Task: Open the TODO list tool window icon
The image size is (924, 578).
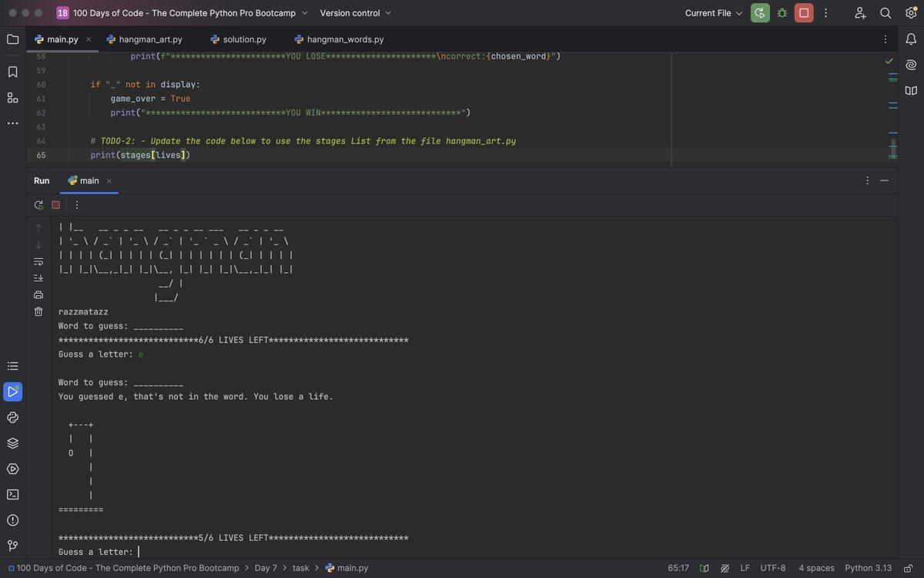Action: [x=12, y=366]
